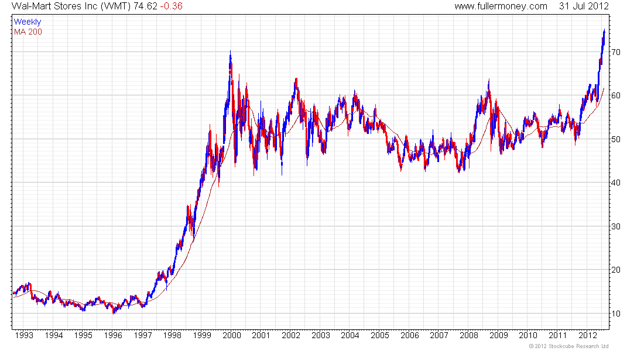Screen dimensions: 644x351
Task: Click the 1999 year label on x-axis
Action: point(202,335)
